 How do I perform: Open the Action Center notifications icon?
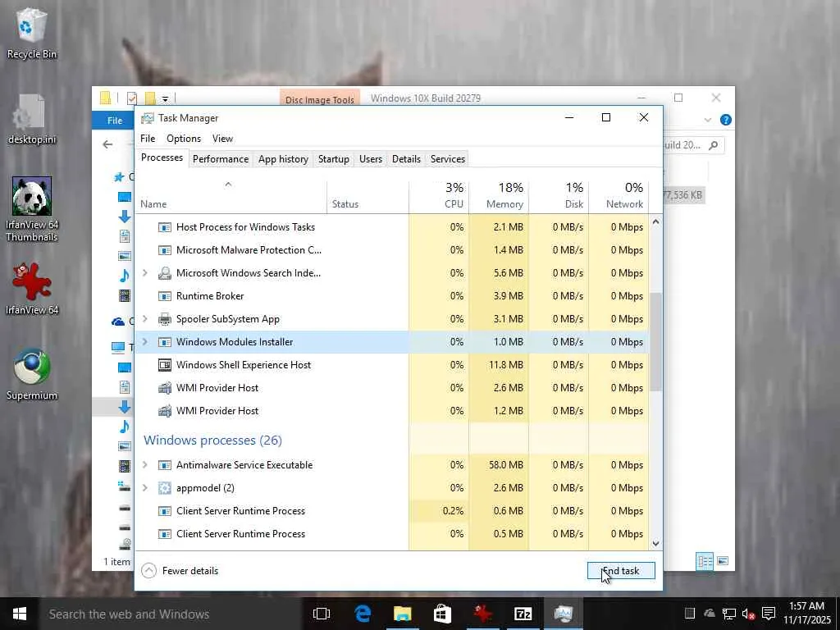click(x=769, y=614)
